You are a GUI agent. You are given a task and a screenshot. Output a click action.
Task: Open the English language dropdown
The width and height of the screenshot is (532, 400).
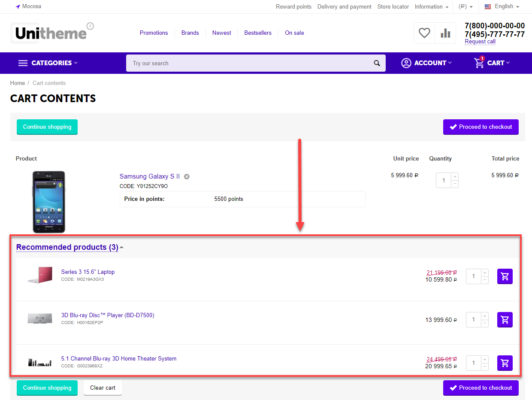pos(502,6)
